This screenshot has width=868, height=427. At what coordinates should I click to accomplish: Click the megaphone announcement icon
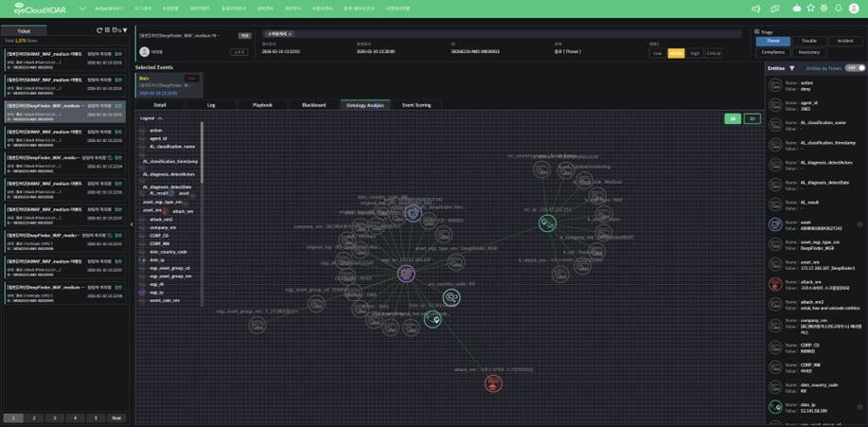[755, 9]
